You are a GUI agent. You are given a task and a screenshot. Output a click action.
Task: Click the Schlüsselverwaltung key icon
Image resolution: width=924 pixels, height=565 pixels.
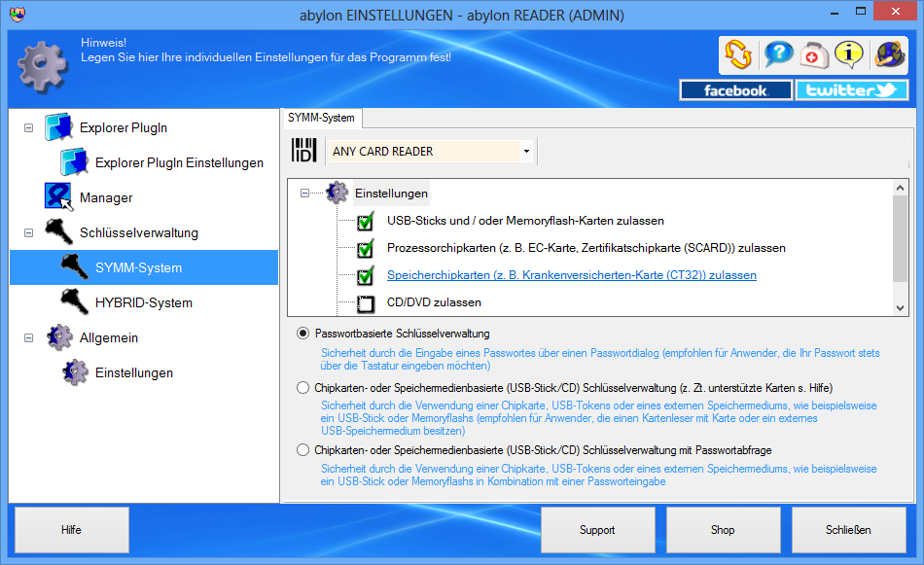tap(58, 232)
